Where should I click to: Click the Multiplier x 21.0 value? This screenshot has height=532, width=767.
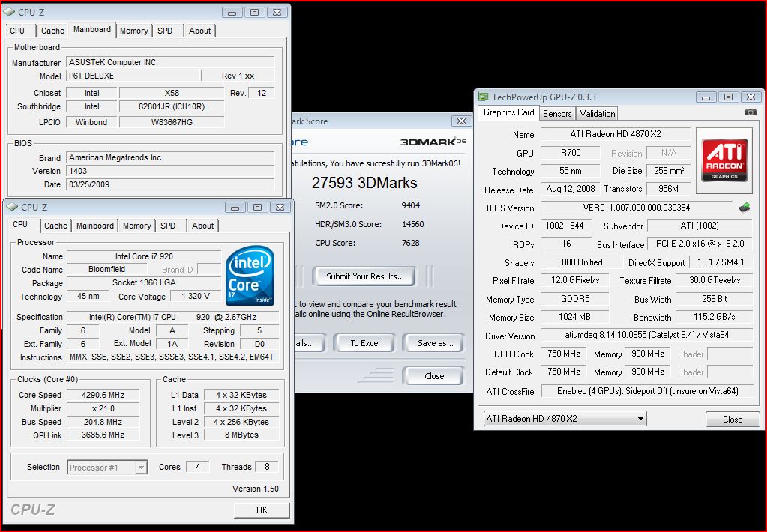click(103, 408)
